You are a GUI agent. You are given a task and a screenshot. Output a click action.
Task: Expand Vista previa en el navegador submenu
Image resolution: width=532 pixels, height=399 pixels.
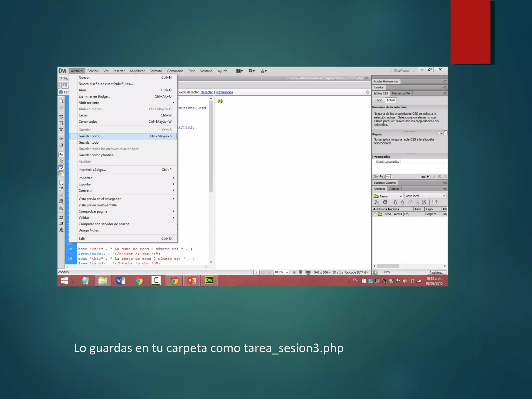click(x=123, y=199)
